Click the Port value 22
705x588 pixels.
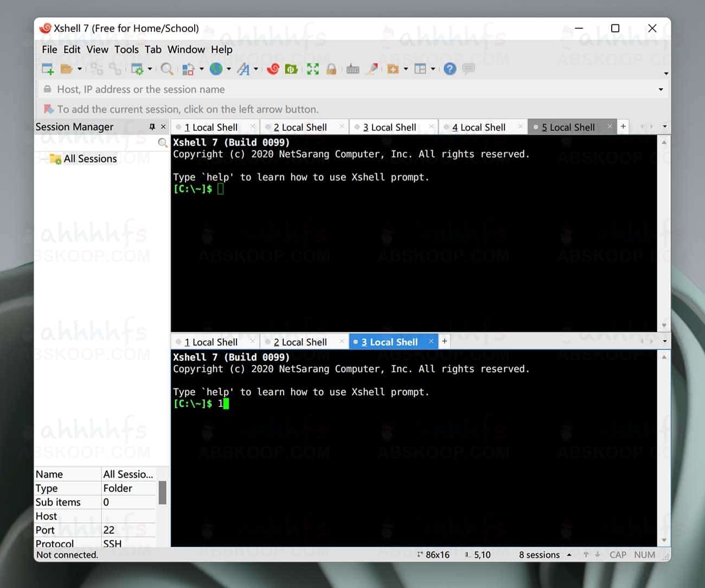(108, 530)
